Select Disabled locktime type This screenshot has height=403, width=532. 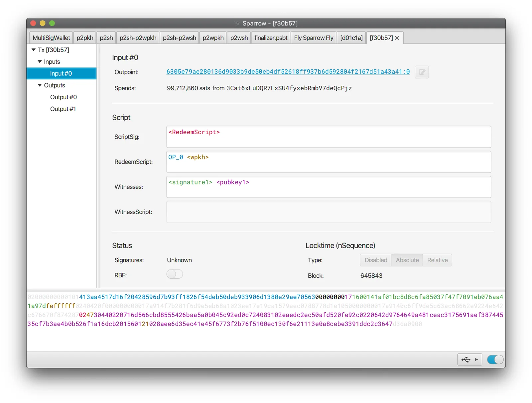pos(376,260)
